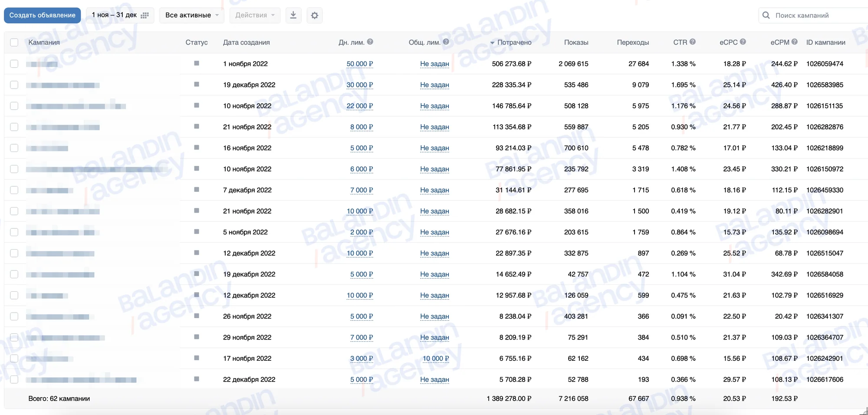This screenshot has height=415, width=868.
Task: Click help icon beside eCPM header
Action: [x=794, y=42]
